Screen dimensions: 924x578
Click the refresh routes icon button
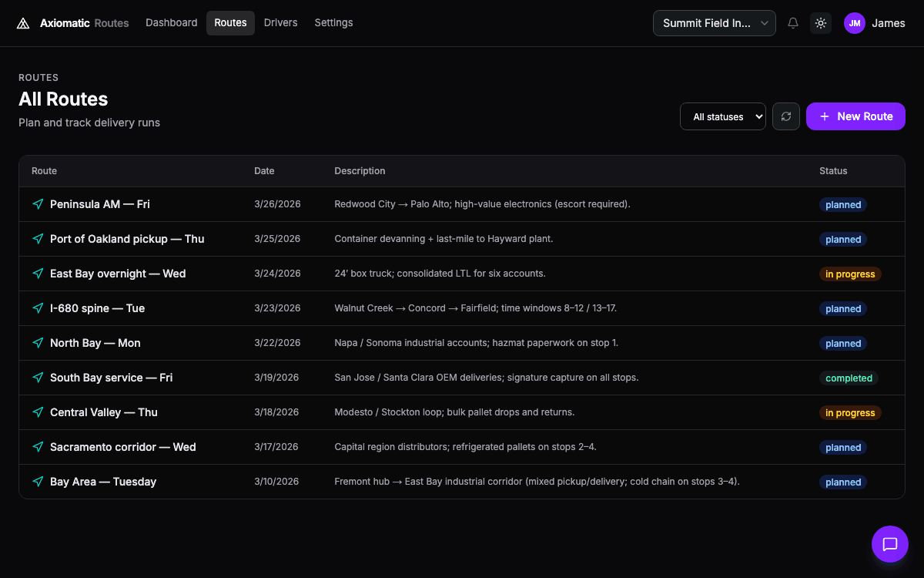pos(786,116)
